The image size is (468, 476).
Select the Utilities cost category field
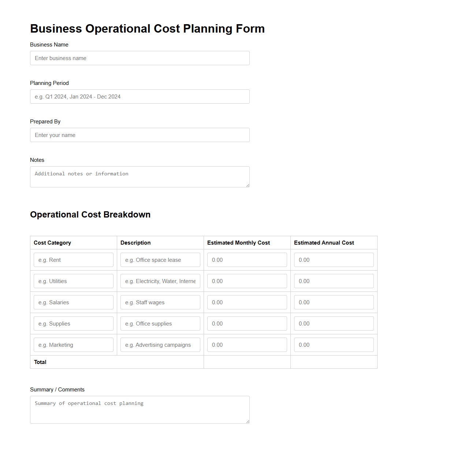point(73,281)
